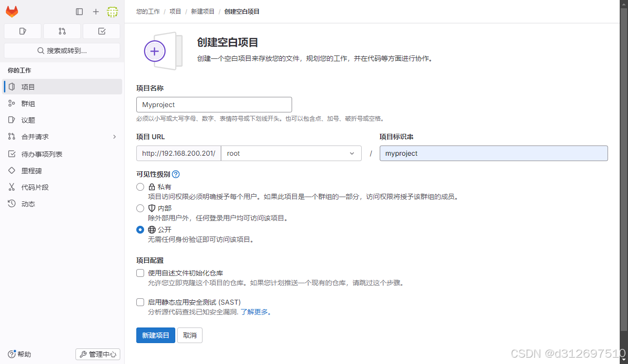
Task: Click the search magnifier icon
Action: (41, 51)
